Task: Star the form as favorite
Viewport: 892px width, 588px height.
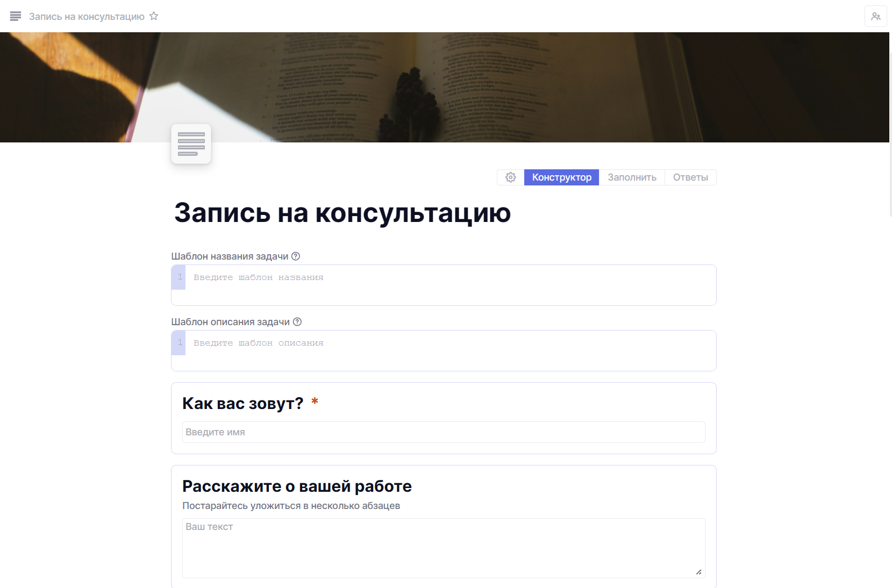Action: click(x=154, y=16)
